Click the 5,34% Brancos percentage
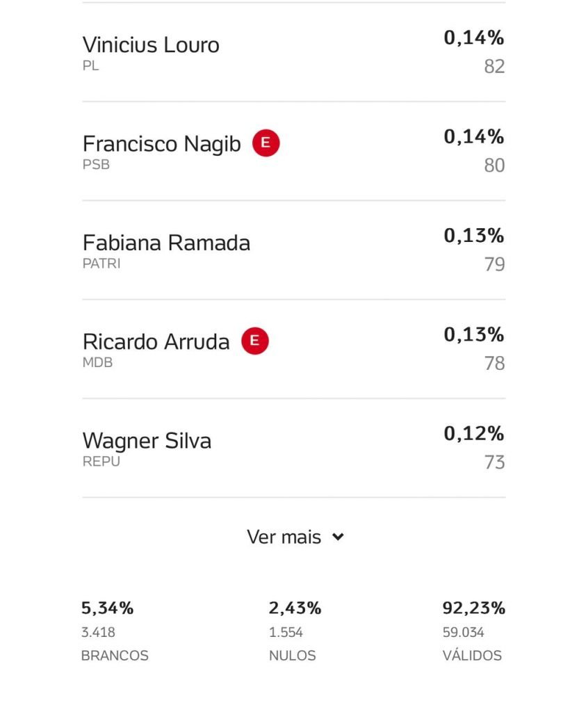588x712 pixels. pyautogui.click(x=107, y=608)
